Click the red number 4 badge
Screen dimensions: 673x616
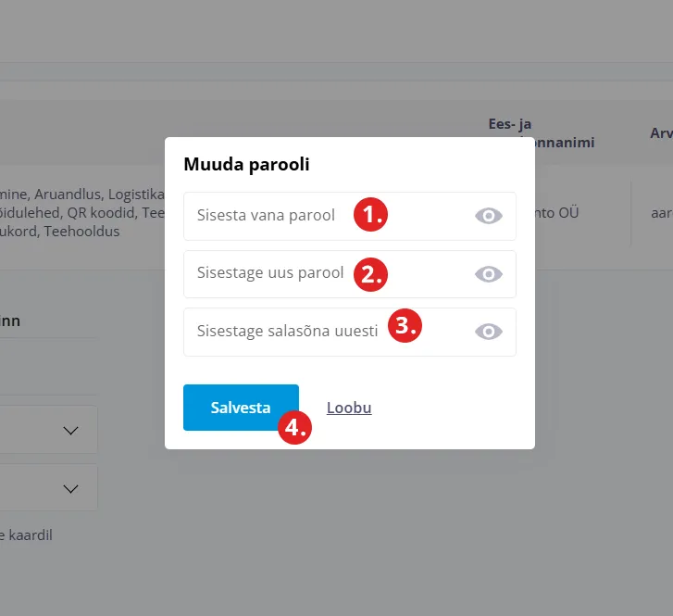click(x=295, y=427)
